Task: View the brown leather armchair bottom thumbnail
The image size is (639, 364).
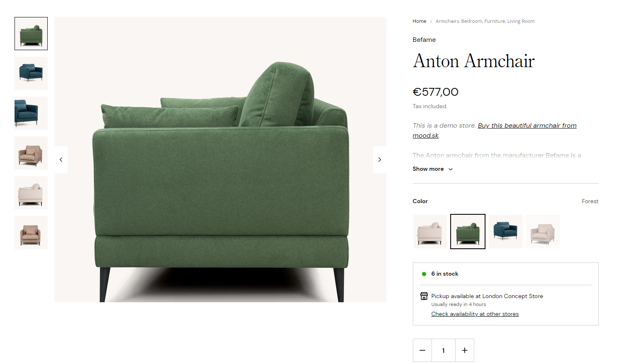Action: pyautogui.click(x=31, y=233)
